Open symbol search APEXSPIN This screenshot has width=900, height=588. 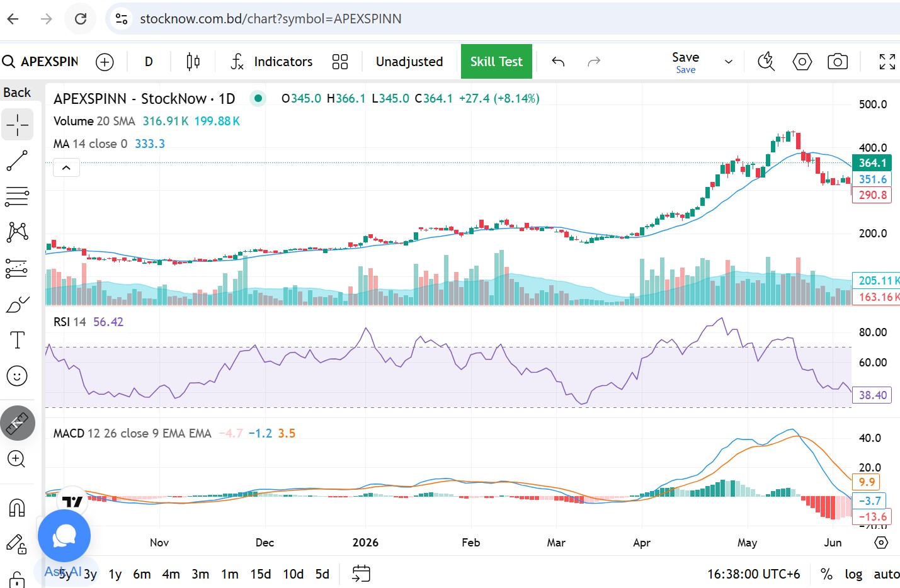[x=41, y=62]
